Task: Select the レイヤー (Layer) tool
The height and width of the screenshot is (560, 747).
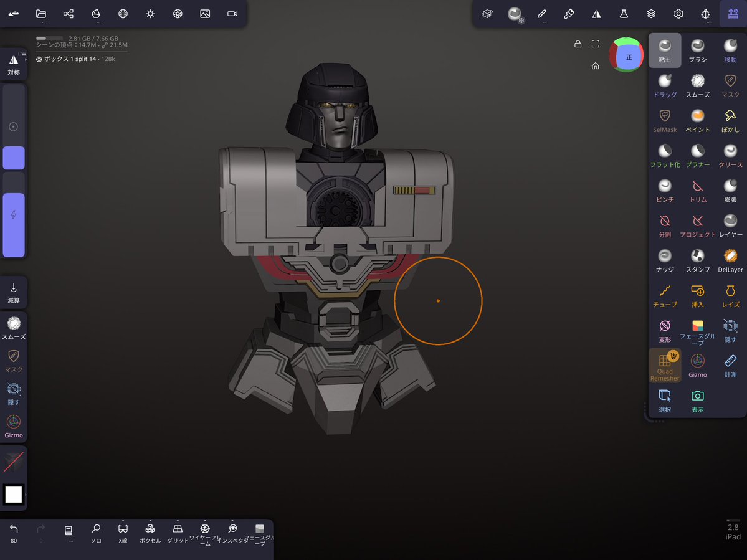Action: pos(730,225)
